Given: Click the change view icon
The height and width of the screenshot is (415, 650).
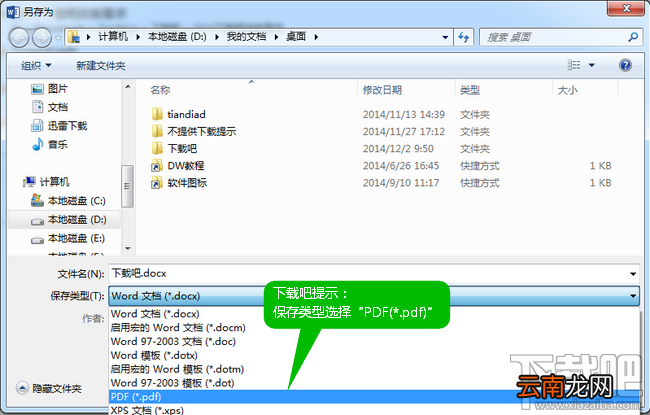Looking at the screenshot, I should 574,65.
